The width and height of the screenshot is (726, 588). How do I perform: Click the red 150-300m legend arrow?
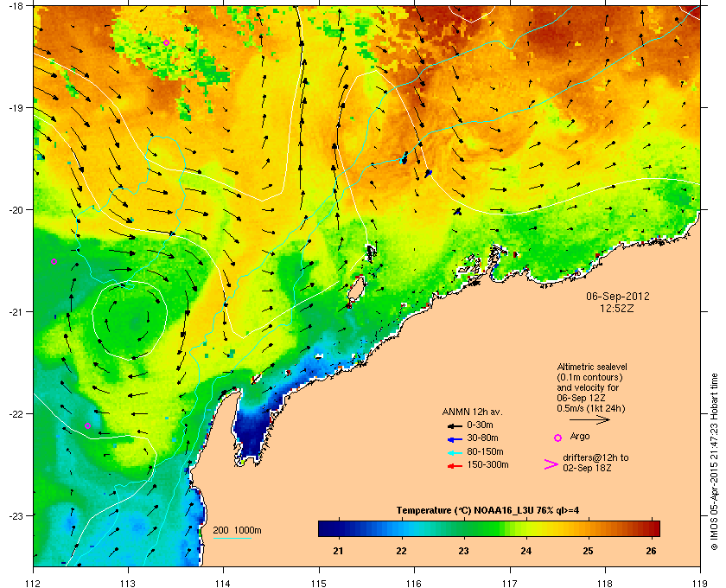pos(455,466)
